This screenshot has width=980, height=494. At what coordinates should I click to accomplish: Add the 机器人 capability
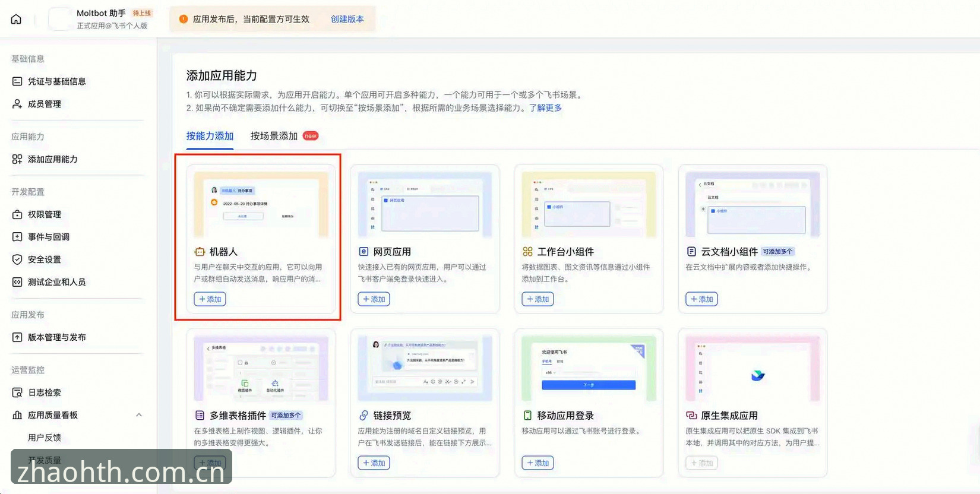coord(210,299)
